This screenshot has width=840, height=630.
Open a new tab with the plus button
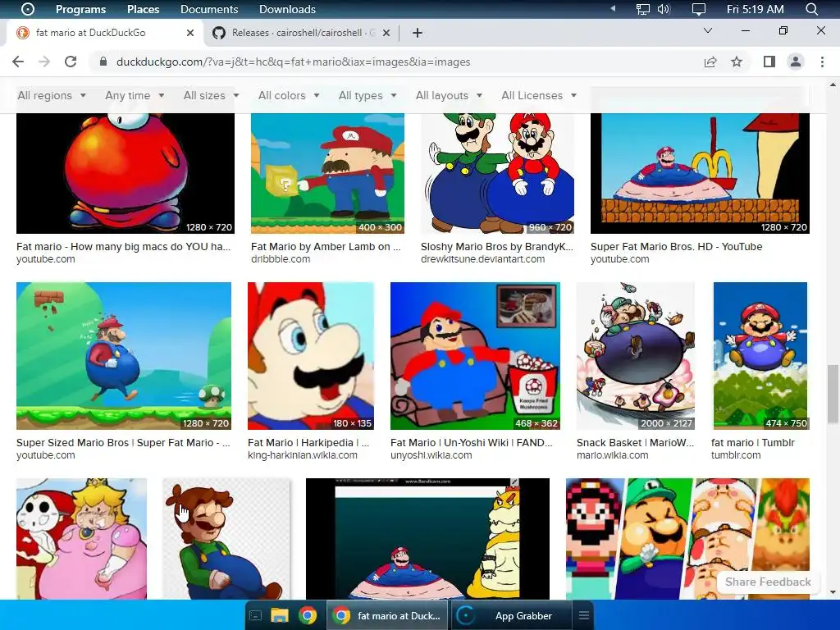[x=418, y=33]
